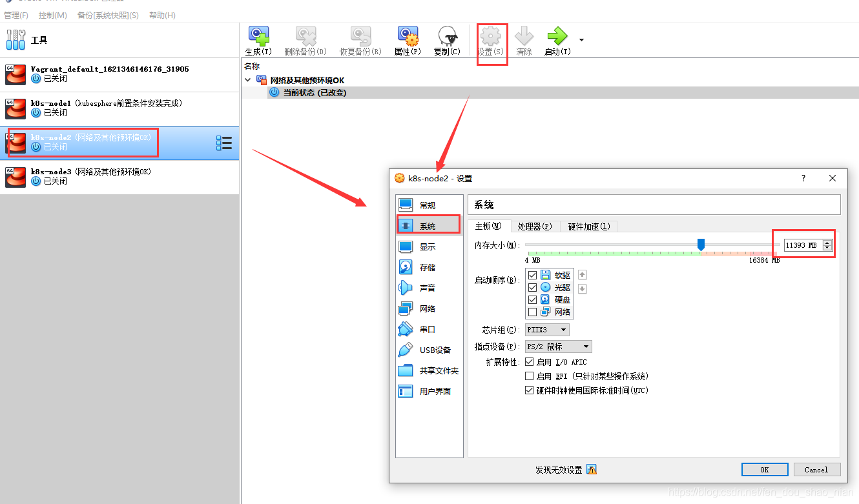Screen dimensions: 859x504
Task: Click the memory size field showing 11393 MB
Action: [803, 245]
